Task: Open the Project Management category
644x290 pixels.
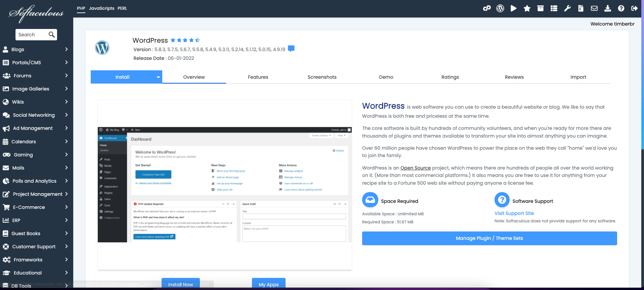Action: (x=36, y=194)
